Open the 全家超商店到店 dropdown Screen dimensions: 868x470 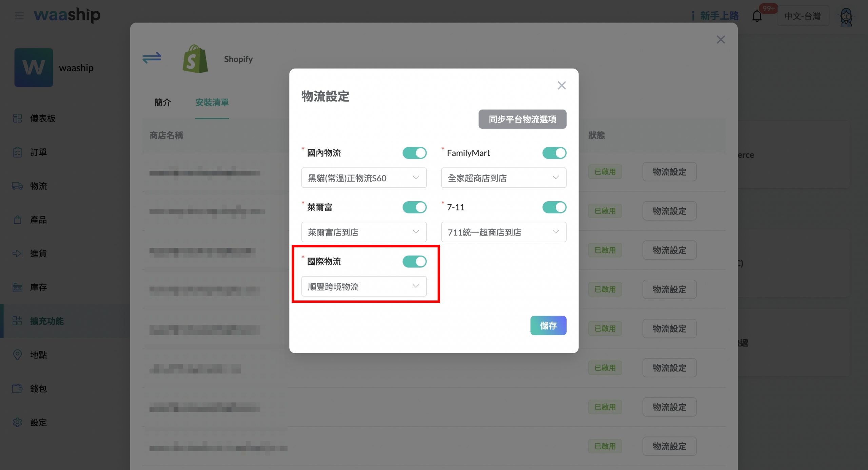coord(503,178)
